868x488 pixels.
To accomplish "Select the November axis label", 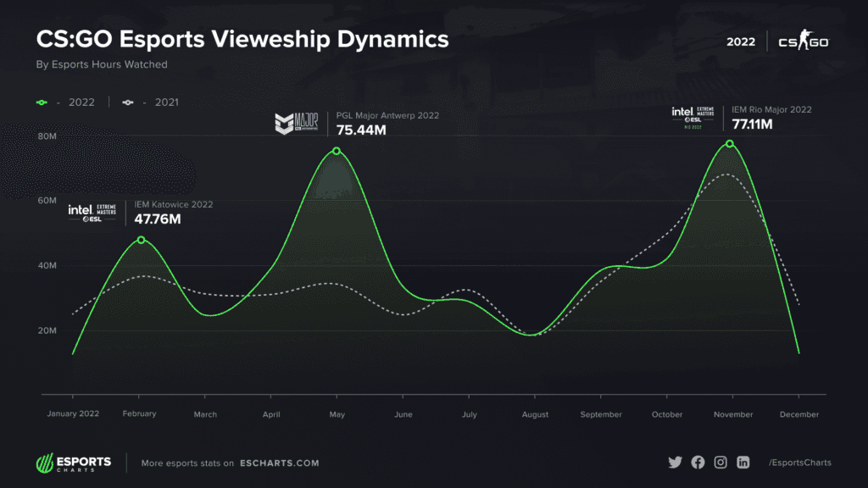I will [x=732, y=414].
